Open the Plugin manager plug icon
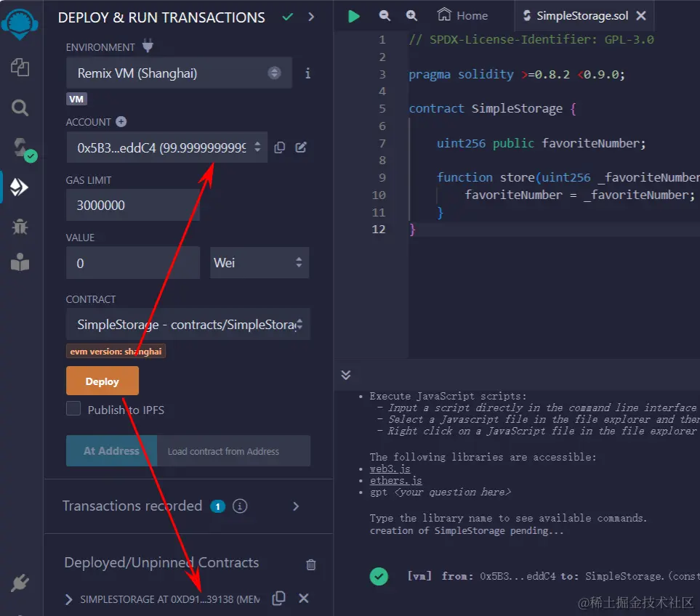Viewport: 700px width, 616px height. pyautogui.click(x=20, y=583)
